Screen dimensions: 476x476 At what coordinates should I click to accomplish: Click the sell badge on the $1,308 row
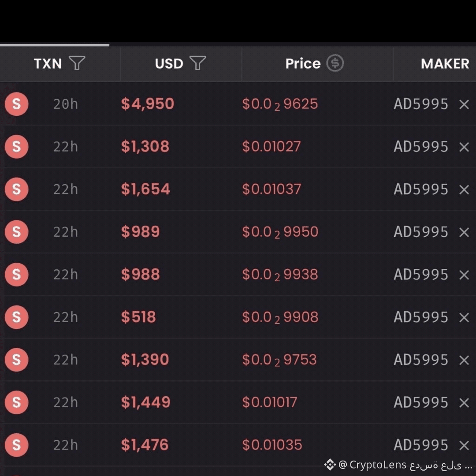pos(16,147)
